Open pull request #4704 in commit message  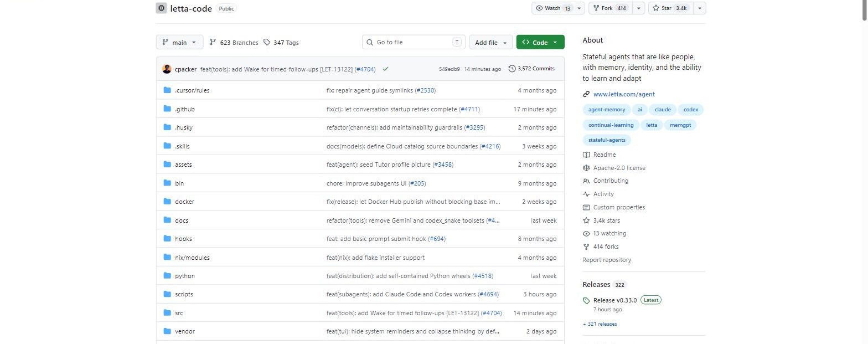pos(365,69)
